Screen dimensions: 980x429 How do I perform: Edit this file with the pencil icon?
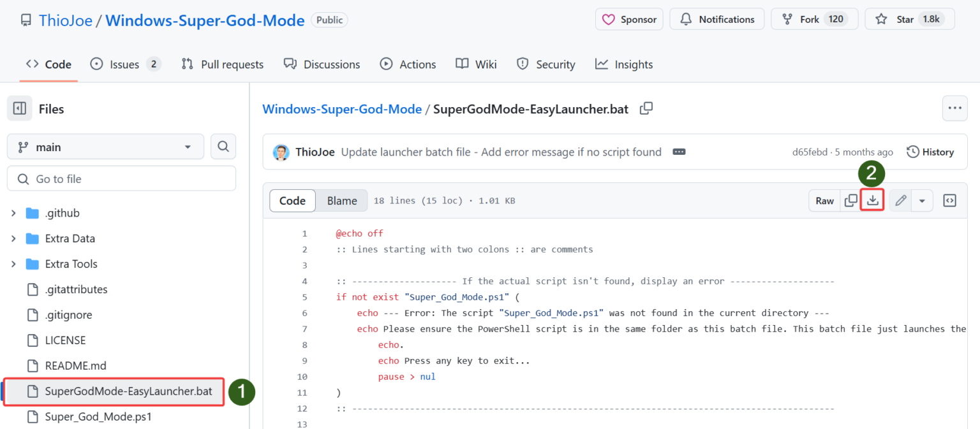tap(900, 200)
